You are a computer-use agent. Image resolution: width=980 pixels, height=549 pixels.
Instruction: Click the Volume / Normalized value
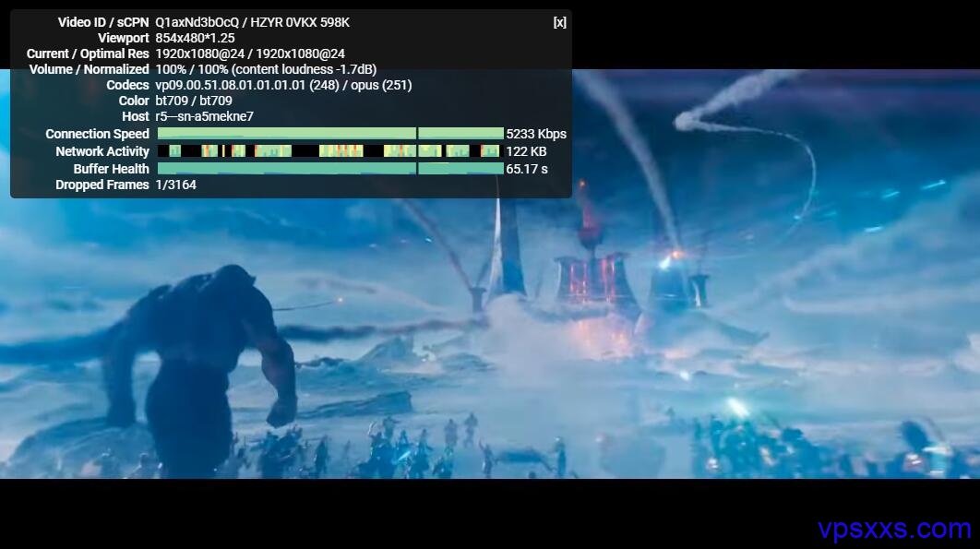click(267, 69)
